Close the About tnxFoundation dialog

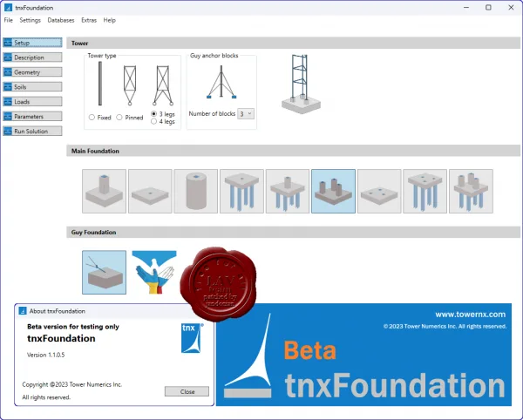[187, 391]
